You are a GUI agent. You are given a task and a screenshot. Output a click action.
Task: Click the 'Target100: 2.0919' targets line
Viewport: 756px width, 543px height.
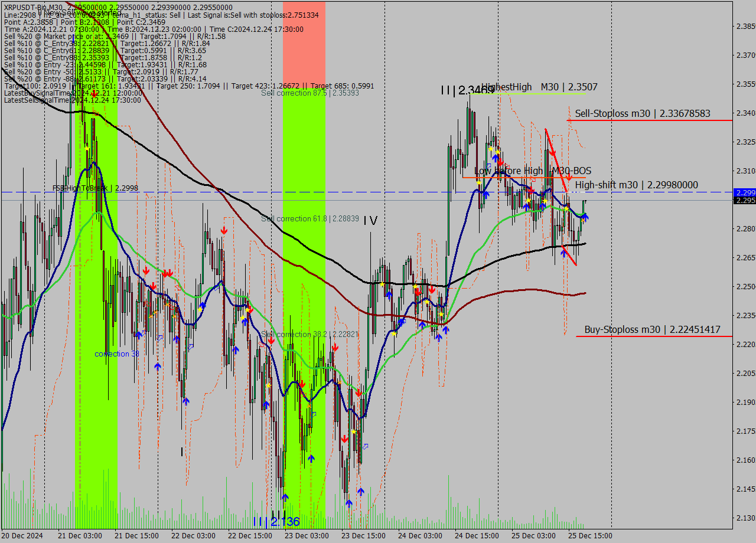189,86
